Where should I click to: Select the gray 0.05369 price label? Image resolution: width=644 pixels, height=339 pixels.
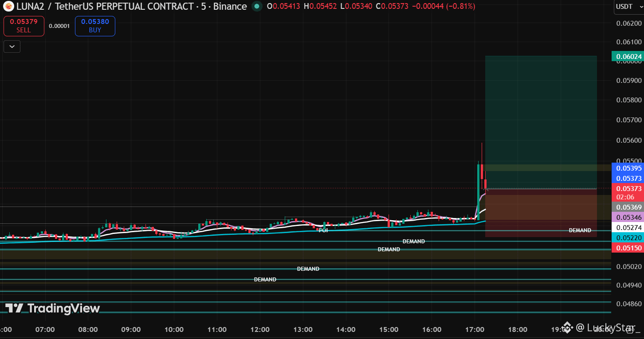point(628,207)
